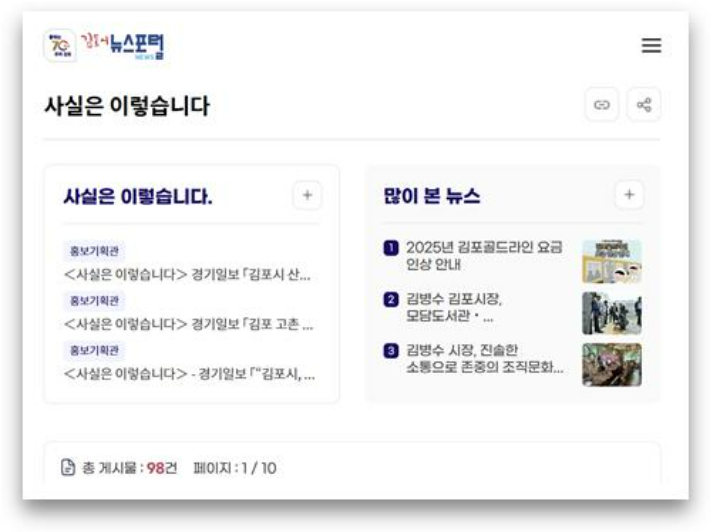Click first 홍보기획관 tag label
Viewport: 710px width, 532px height.
point(94,251)
